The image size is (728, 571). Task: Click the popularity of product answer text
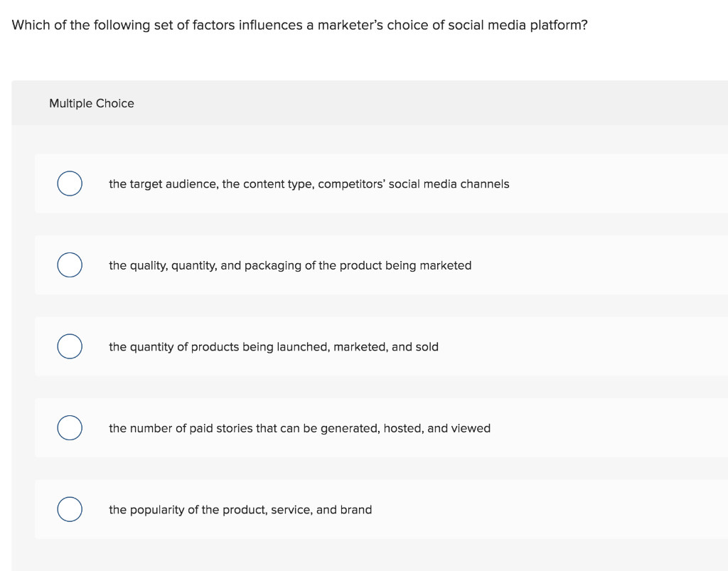point(240,509)
